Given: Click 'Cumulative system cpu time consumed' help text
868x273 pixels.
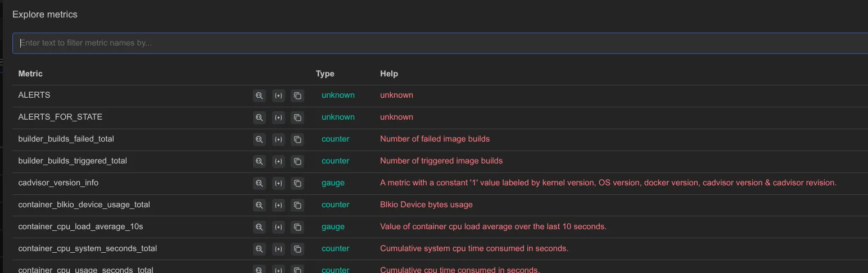Looking at the screenshot, I should tap(474, 248).
